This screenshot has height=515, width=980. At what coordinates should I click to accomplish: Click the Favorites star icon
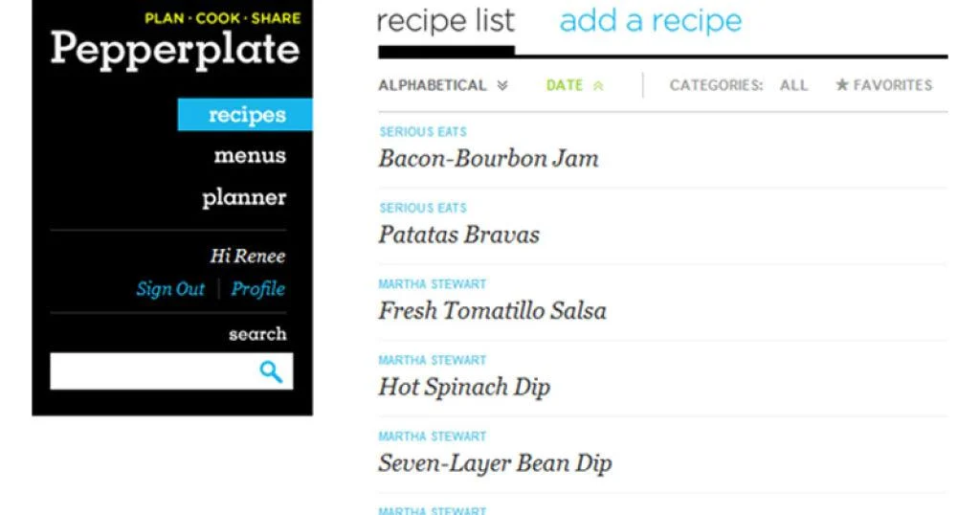(x=842, y=85)
